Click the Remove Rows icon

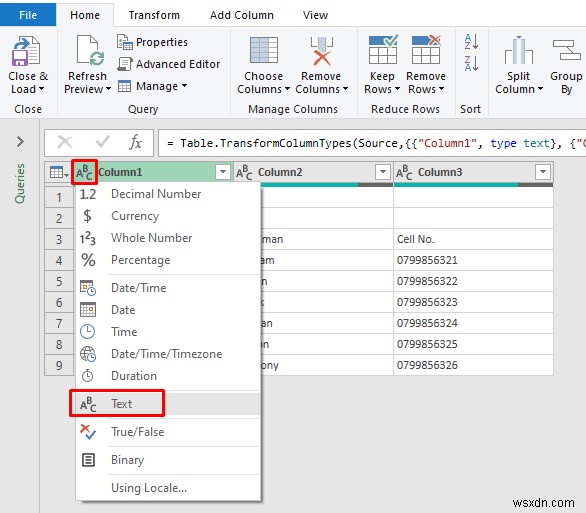pos(426,50)
